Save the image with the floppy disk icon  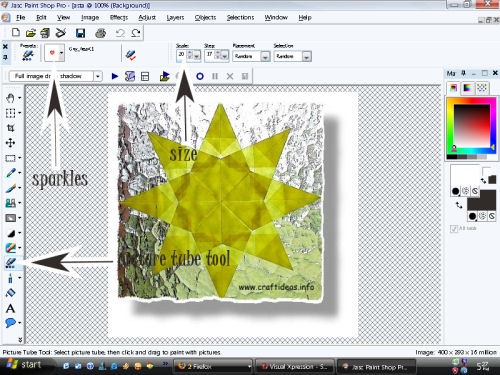[x=80, y=33]
